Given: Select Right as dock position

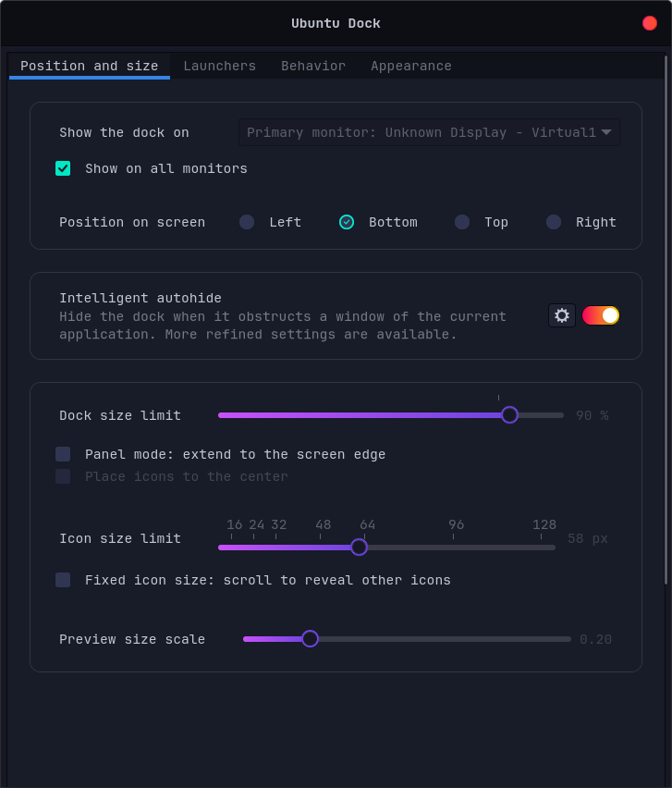Looking at the screenshot, I should click(x=553, y=222).
